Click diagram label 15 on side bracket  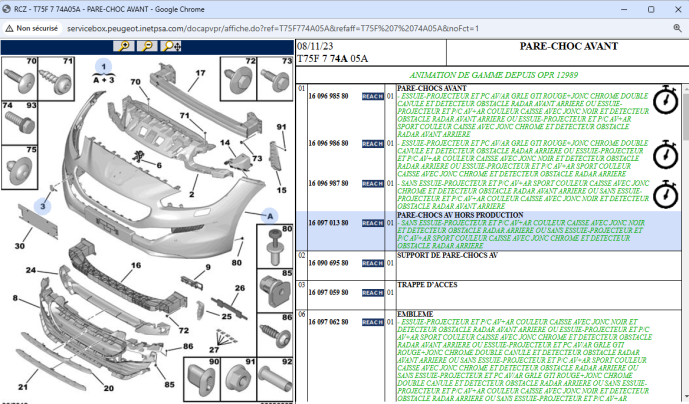pyautogui.click(x=282, y=190)
